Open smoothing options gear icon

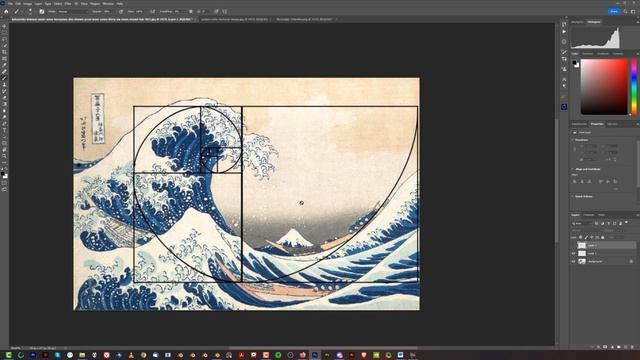click(x=191, y=11)
